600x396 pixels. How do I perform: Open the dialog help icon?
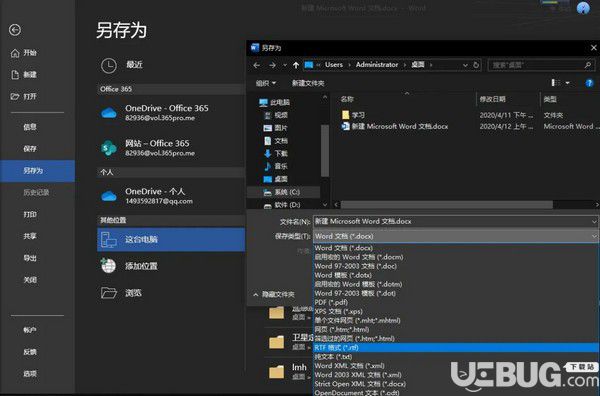(x=589, y=83)
